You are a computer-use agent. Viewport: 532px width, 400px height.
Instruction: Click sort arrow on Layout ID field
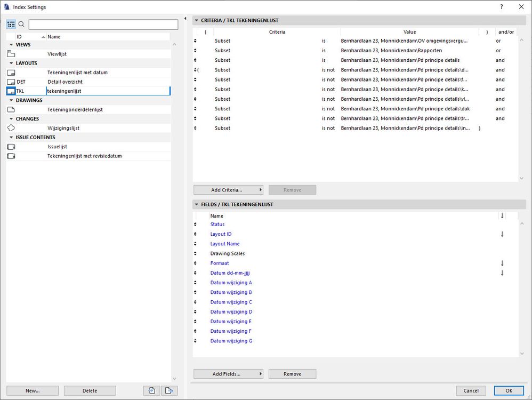[x=502, y=234]
